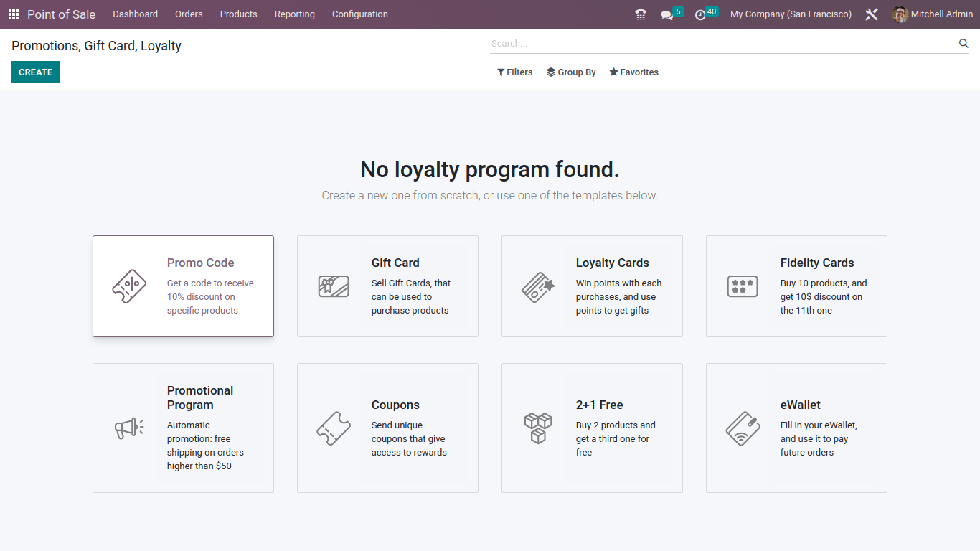
Task: Click the phone/VoIP icon in top bar
Action: tap(641, 14)
